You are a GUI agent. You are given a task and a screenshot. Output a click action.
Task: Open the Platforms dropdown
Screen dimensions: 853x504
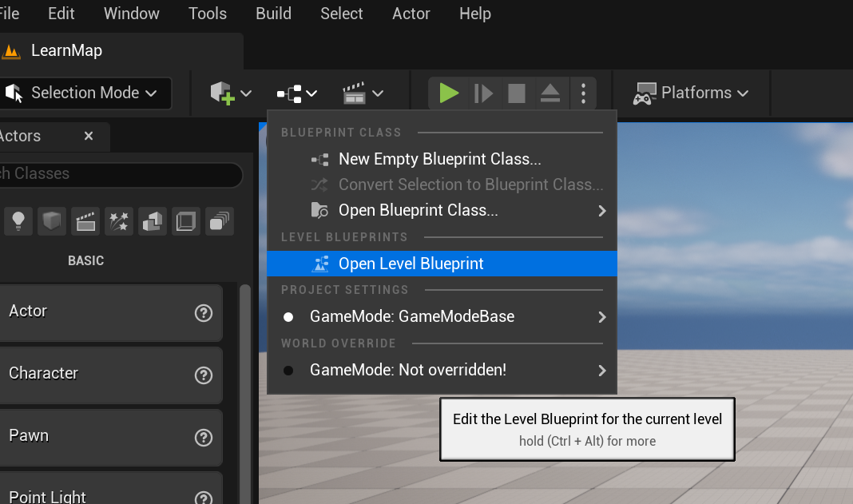(691, 93)
